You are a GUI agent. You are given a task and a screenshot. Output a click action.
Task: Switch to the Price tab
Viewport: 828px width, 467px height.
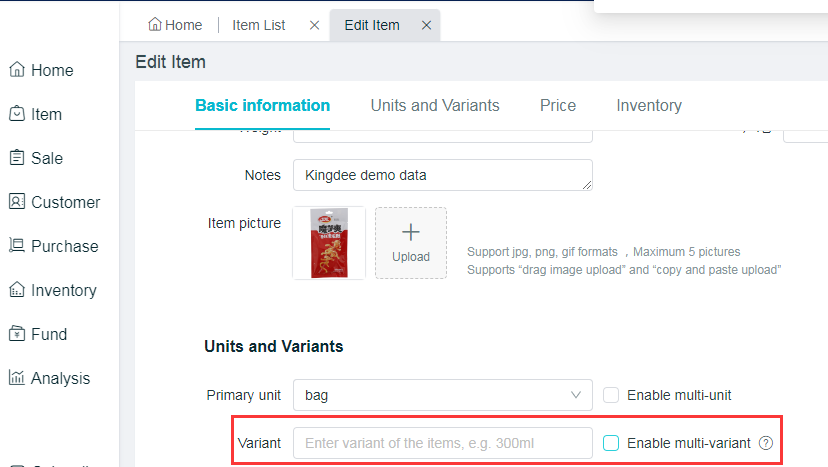point(558,106)
